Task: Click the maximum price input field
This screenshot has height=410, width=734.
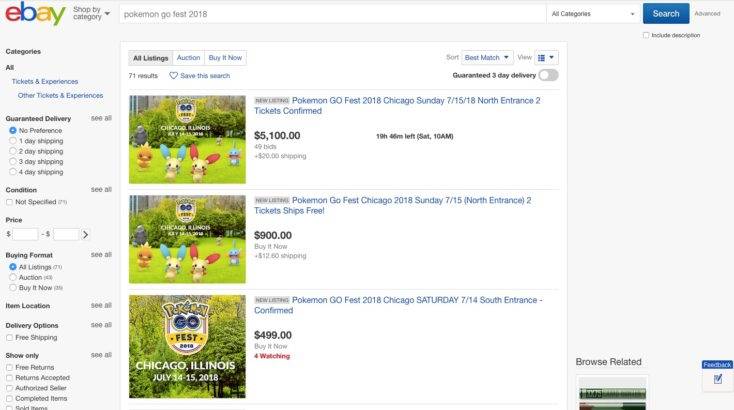Action: coord(66,234)
